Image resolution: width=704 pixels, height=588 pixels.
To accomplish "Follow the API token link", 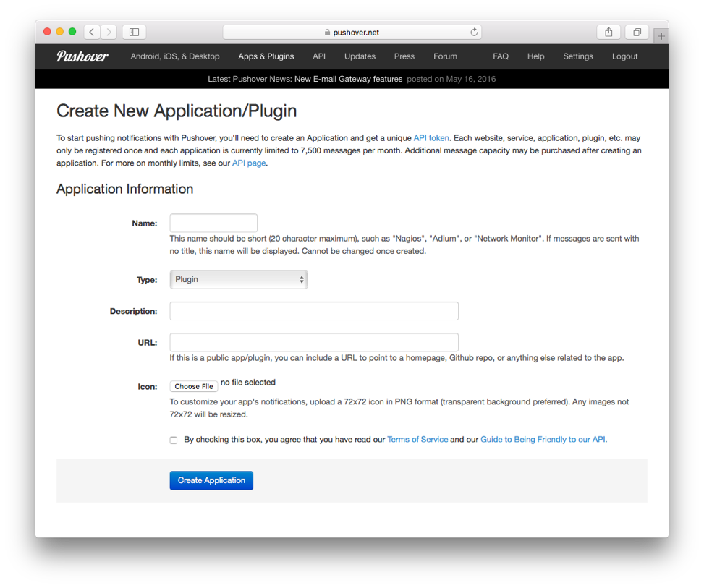I will [431, 137].
